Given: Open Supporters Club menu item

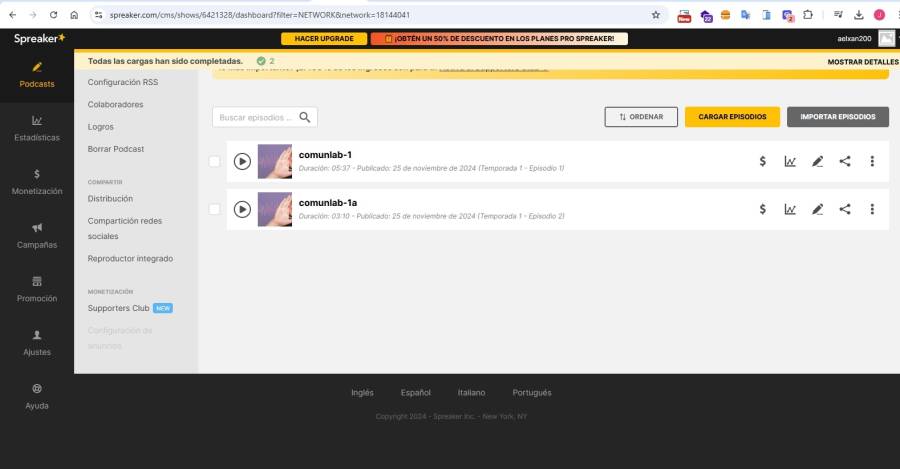Looking at the screenshot, I should tap(130, 308).
